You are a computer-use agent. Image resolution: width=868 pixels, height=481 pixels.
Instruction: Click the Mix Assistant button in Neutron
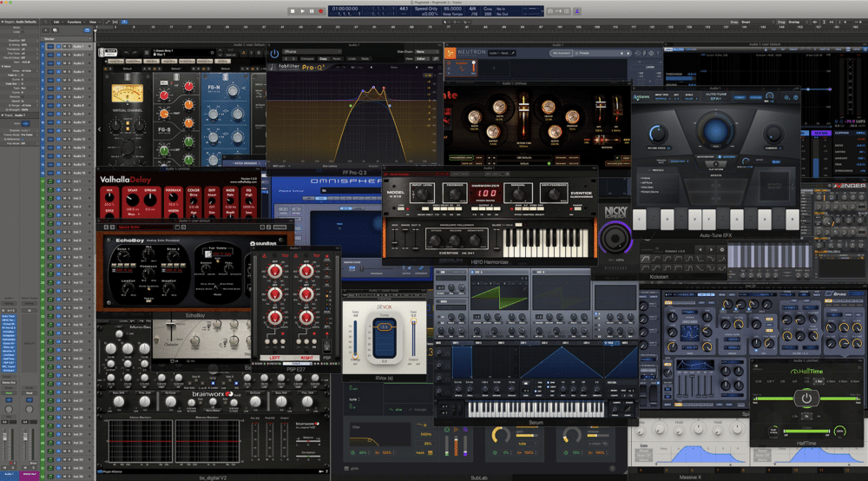click(562, 53)
